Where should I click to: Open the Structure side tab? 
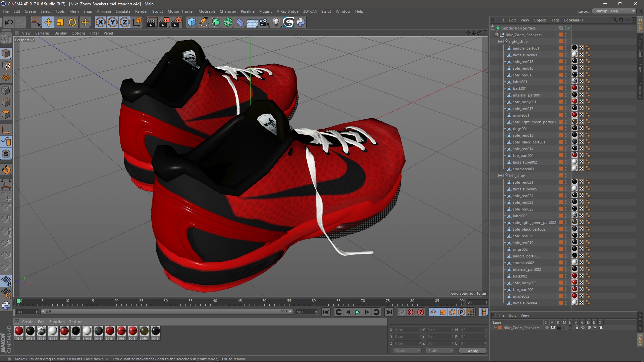640,90
